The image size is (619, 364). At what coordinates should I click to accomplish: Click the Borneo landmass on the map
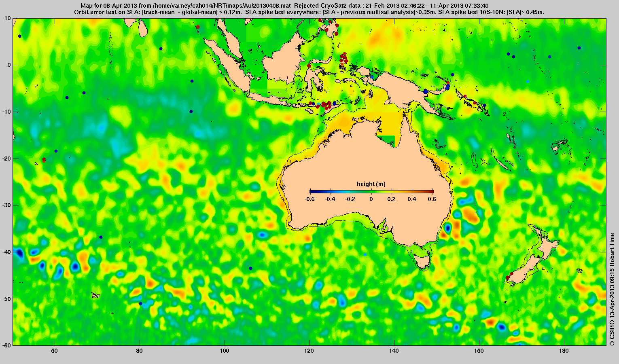coord(283,61)
